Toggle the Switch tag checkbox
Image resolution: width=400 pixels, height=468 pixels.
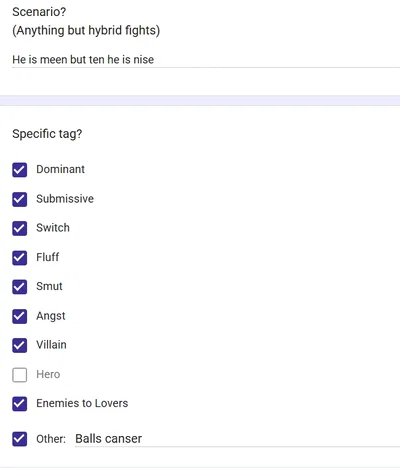pyautogui.click(x=20, y=228)
